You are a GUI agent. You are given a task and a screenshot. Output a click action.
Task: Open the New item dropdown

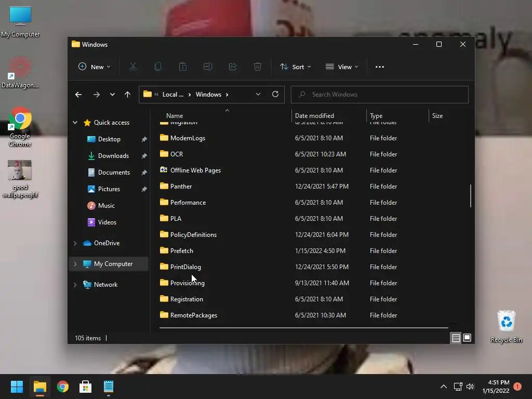click(x=95, y=67)
